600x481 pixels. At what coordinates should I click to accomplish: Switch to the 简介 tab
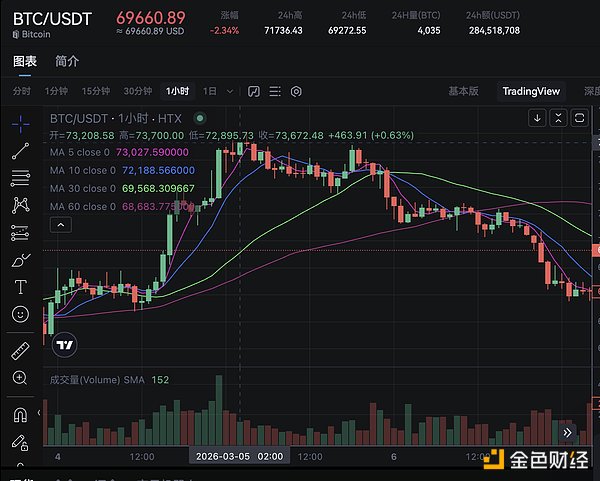pos(68,60)
